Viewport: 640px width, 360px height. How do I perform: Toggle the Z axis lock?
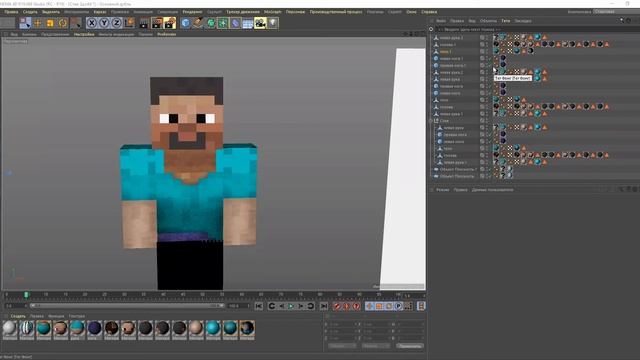click(116, 23)
